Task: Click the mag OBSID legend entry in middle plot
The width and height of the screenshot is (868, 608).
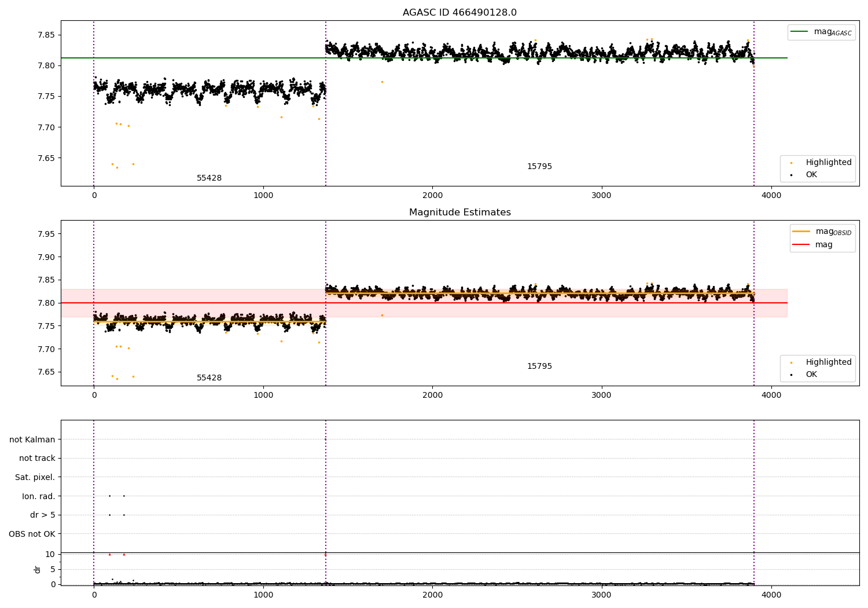Action: (823, 232)
